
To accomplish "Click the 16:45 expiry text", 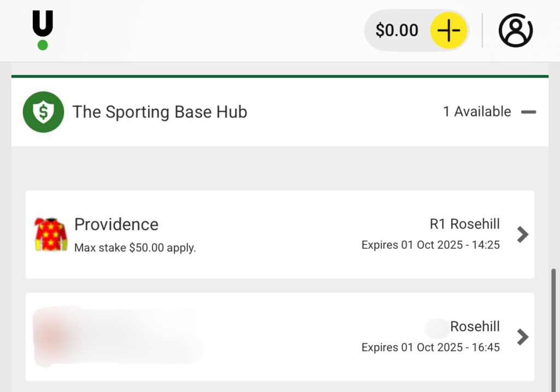I will (430, 347).
